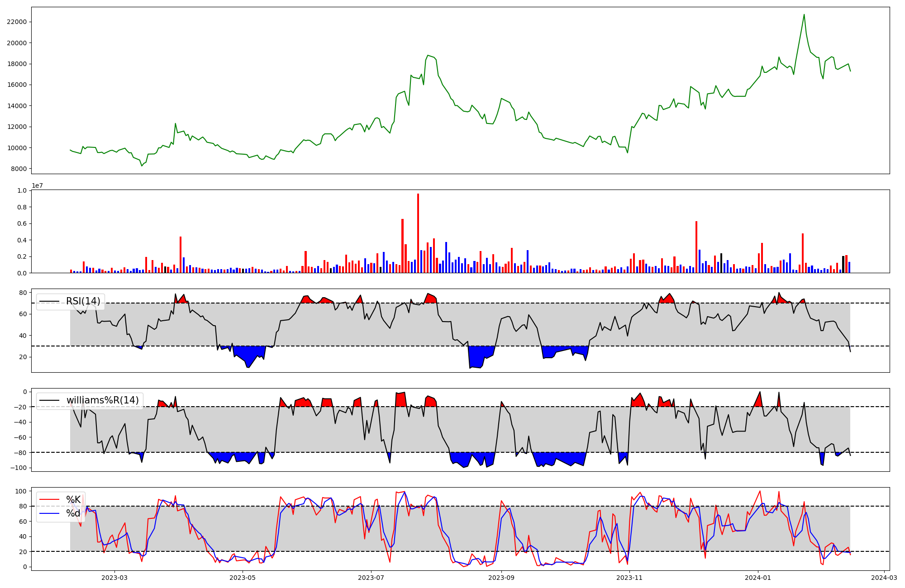Click the 22000 price axis label

point(16,22)
